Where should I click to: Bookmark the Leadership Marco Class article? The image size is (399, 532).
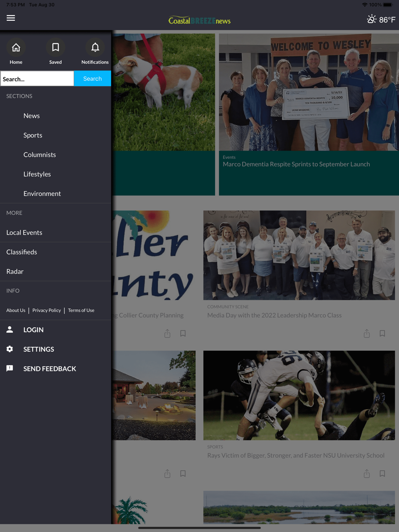(382, 333)
